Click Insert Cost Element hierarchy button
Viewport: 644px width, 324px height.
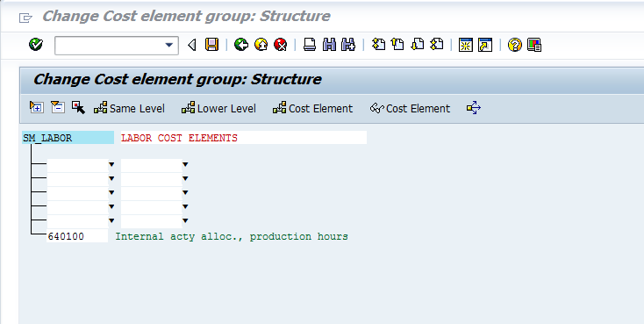[312, 108]
